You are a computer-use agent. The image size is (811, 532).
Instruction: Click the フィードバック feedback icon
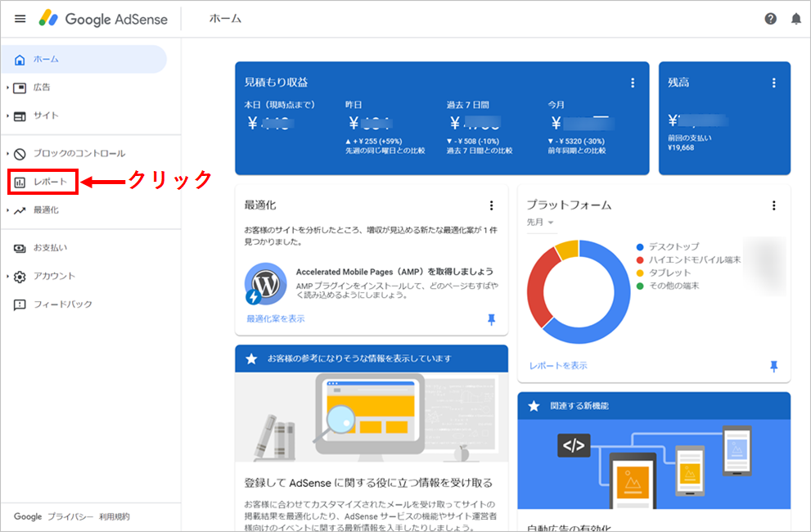pyautogui.click(x=20, y=304)
